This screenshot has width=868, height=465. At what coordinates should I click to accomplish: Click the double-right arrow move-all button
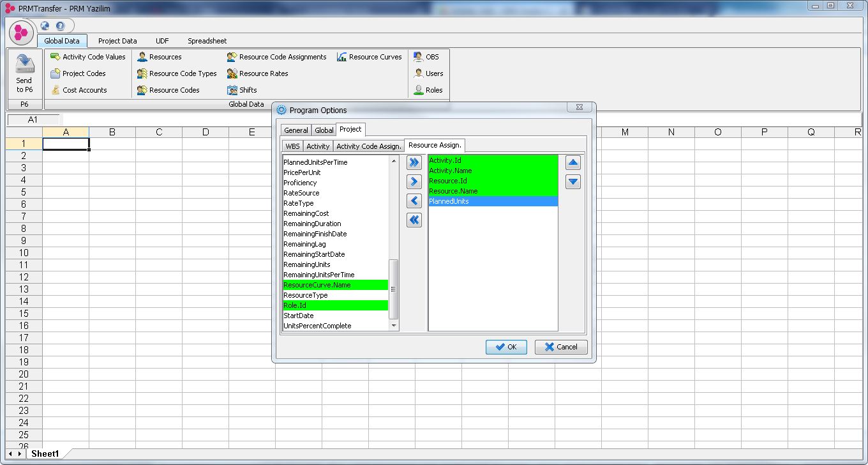(414, 162)
